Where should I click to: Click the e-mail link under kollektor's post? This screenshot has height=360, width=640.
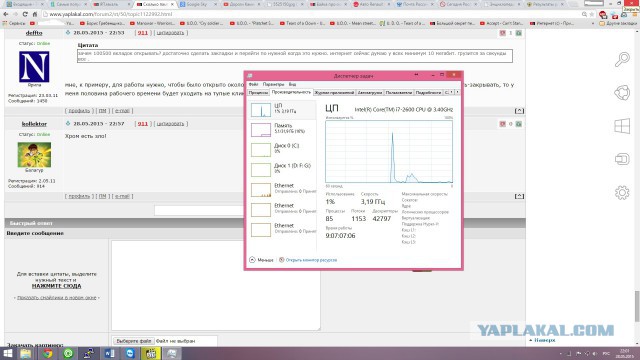coord(122,196)
